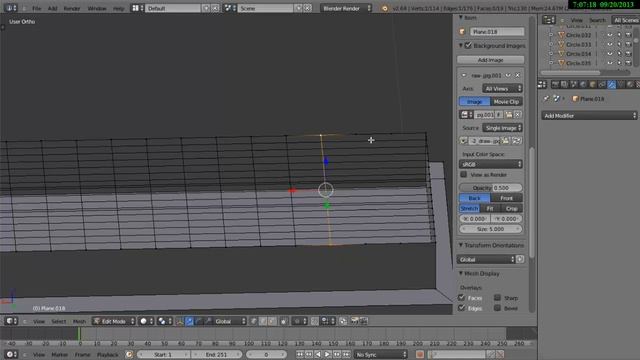Click the End: 251 frame field
The height and width of the screenshot is (360, 640).
[216, 355]
